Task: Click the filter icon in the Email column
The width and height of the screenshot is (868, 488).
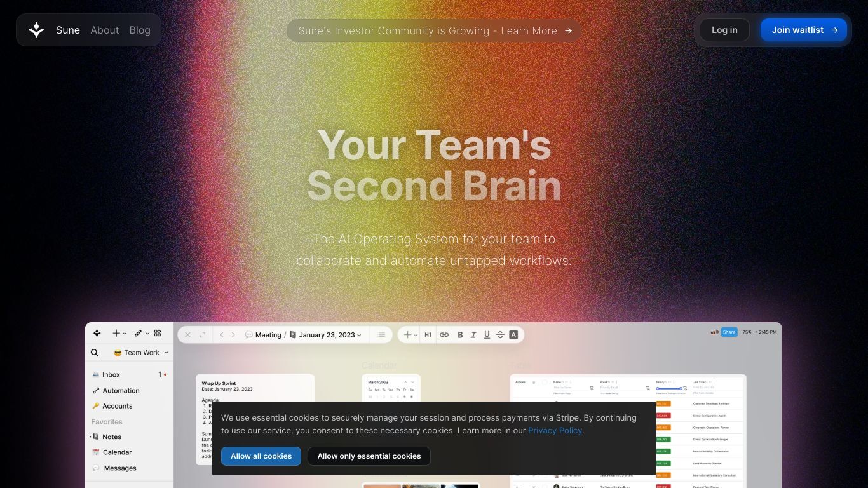Action: pos(648,388)
